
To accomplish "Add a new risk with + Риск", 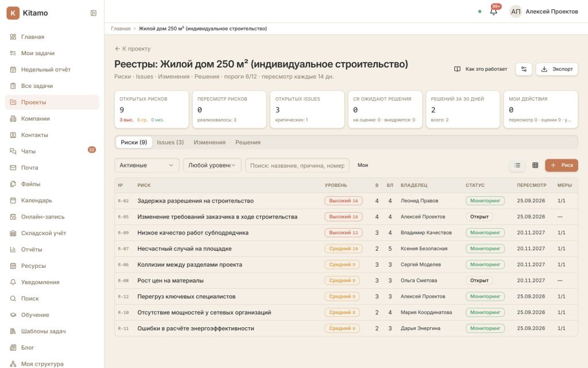I will (x=562, y=165).
